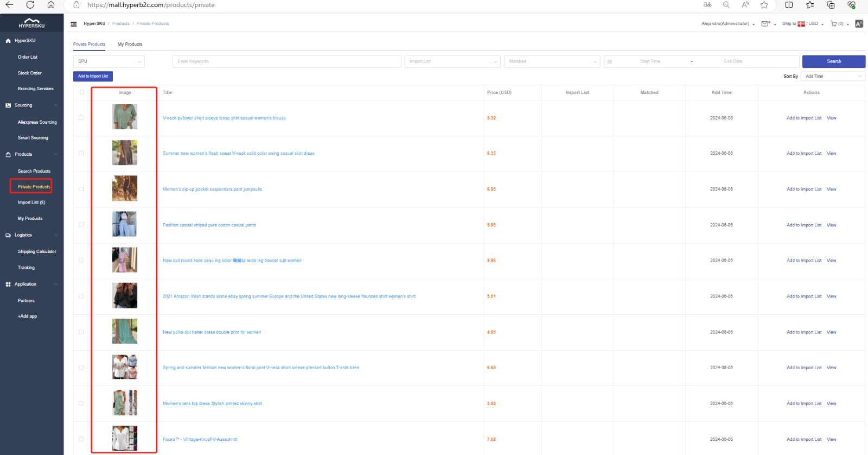Click the Enter Keywords search field
The width and height of the screenshot is (868, 455).
click(x=287, y=61)
